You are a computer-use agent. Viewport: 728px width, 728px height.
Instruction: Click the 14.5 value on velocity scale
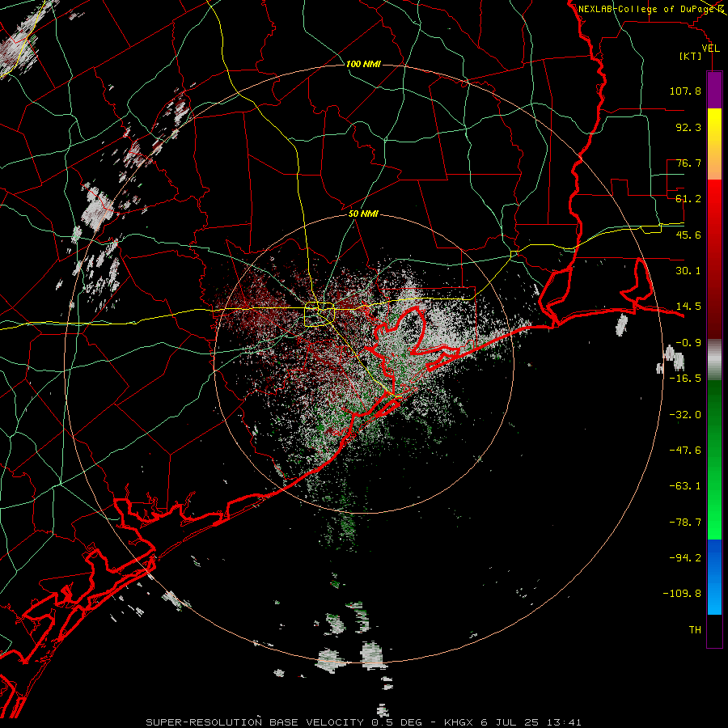(x=688, y=307)
